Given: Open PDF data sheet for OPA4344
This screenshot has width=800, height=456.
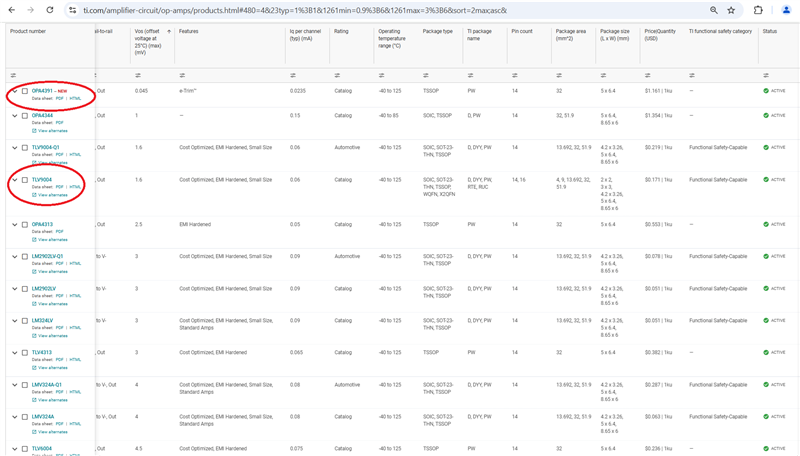Looking at the screenshot, I should coord(60,123).
